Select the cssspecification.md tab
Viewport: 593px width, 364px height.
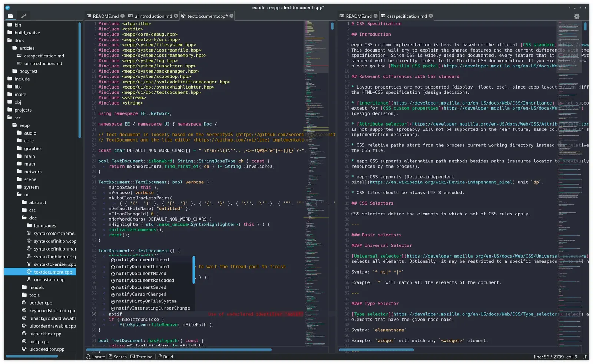coord(407,16)
